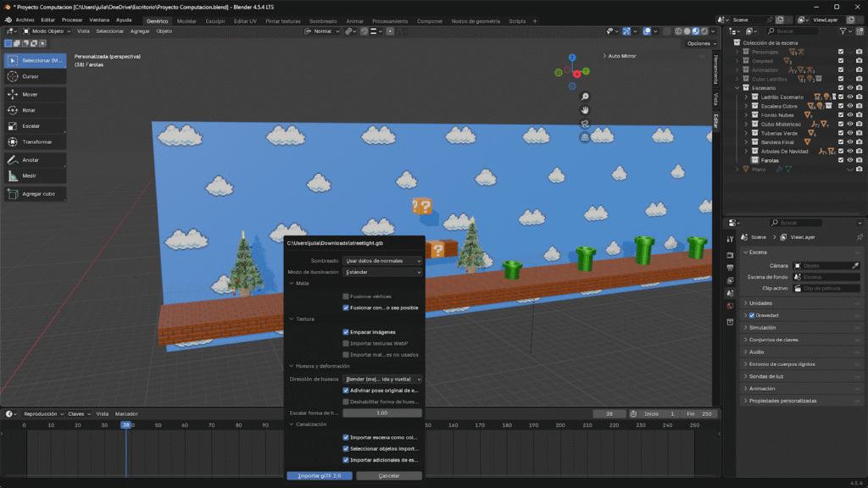This screenshot has width=868, height=488.
Task: Click the Importar glTF 2.0 button
Action: coord(319,476)
